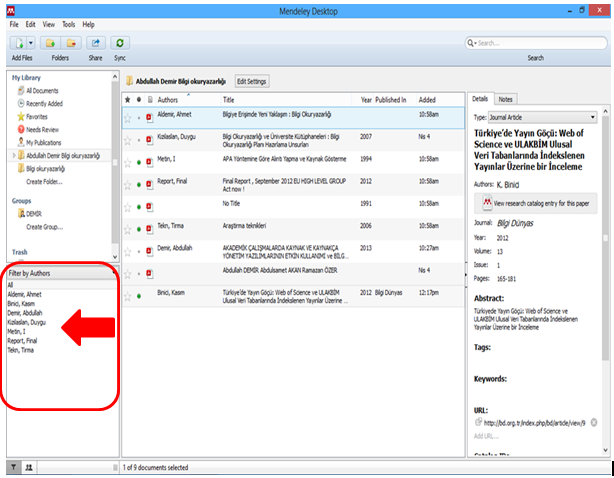Open the search options magnifier dropdown
Image resolution: width=614 pixels, height=478 pixels.
tap(471, 43)
